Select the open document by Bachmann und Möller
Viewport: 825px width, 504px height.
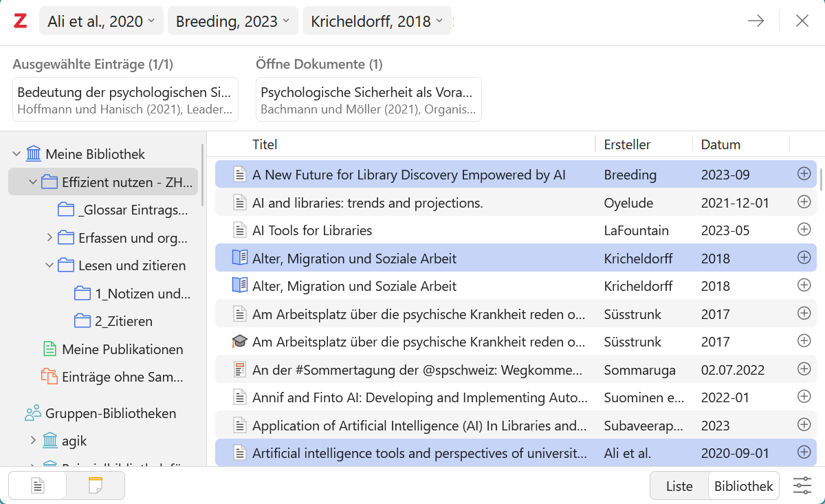(x=368, y=100)
